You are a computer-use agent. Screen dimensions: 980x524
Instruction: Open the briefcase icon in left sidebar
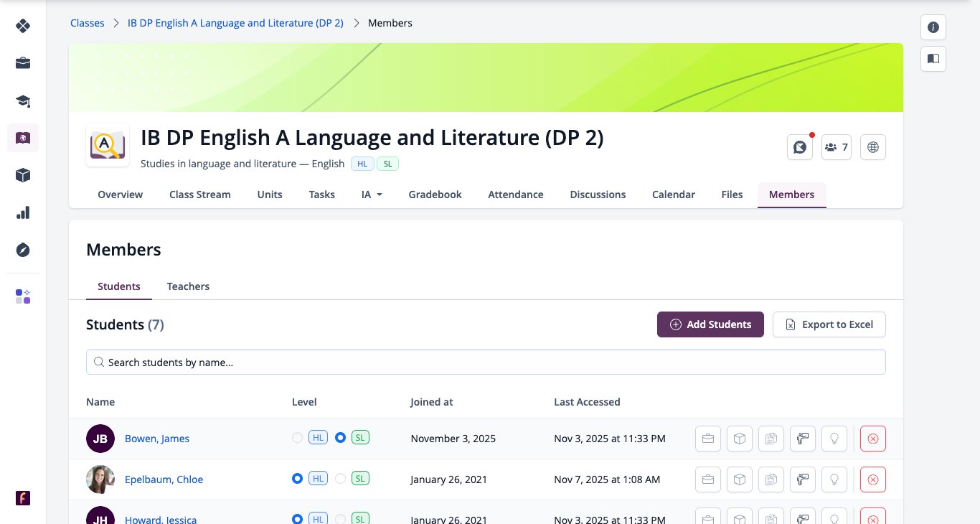[x=23, y=63]
